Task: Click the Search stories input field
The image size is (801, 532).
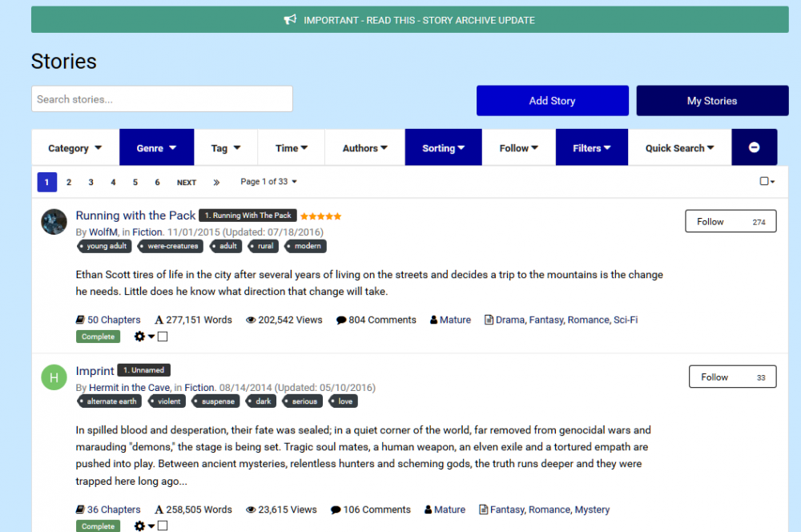Action: point(162,99)
